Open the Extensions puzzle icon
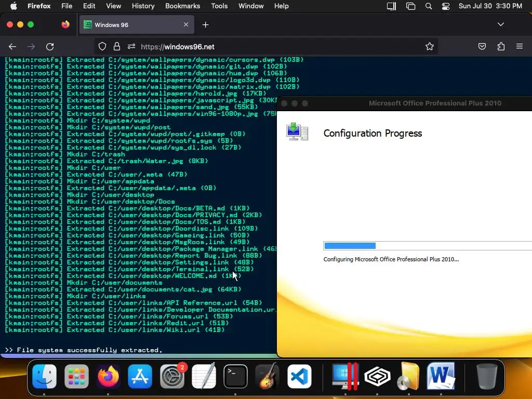The height and width of the screenshot is (399, 532). point(501,46)
